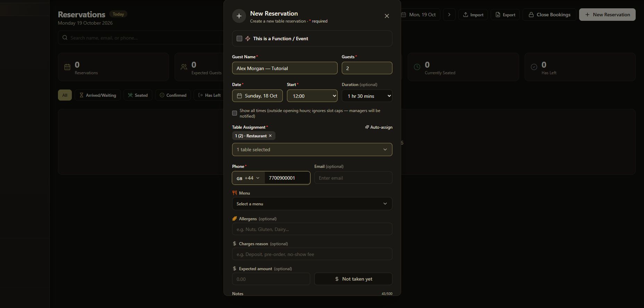Select the Seated filter tab
Viewport: 644px width, 308px height.
point(138,95)
